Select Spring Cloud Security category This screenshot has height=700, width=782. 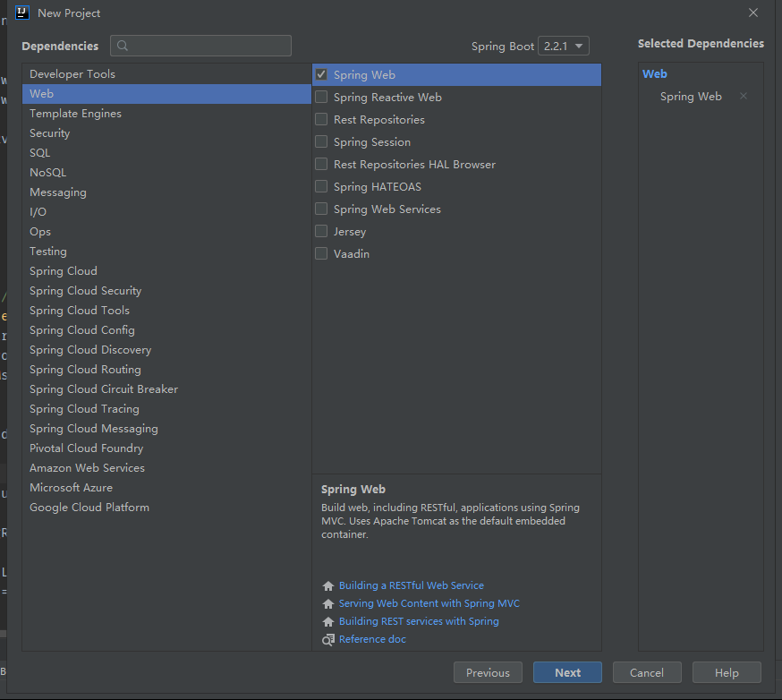pos(166,291)
